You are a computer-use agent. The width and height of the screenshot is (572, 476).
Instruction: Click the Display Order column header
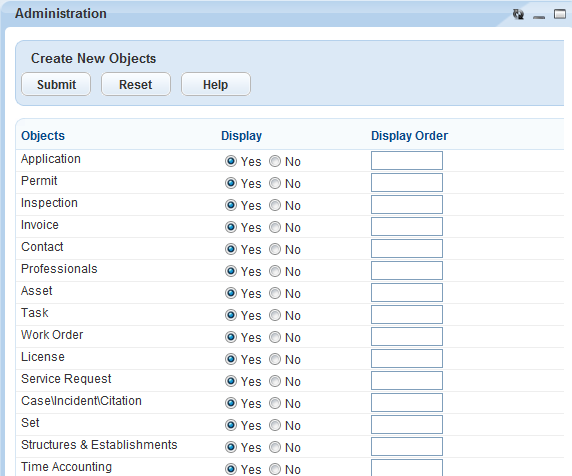click(409, 136)
